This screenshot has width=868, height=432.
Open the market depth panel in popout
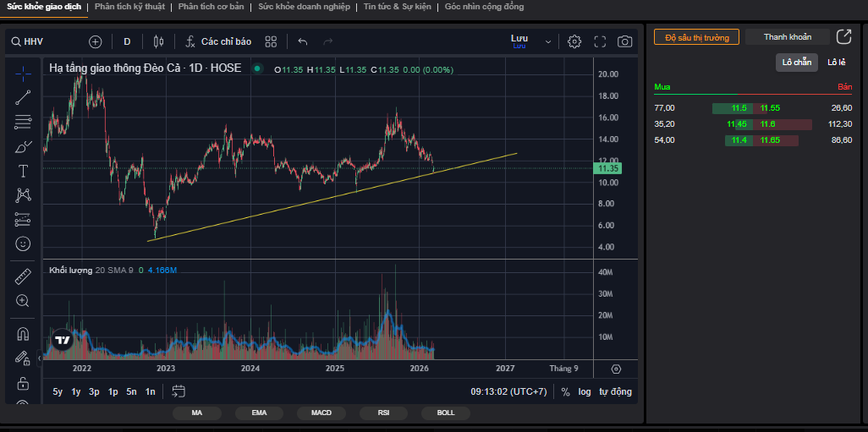[x=843, y=36]
